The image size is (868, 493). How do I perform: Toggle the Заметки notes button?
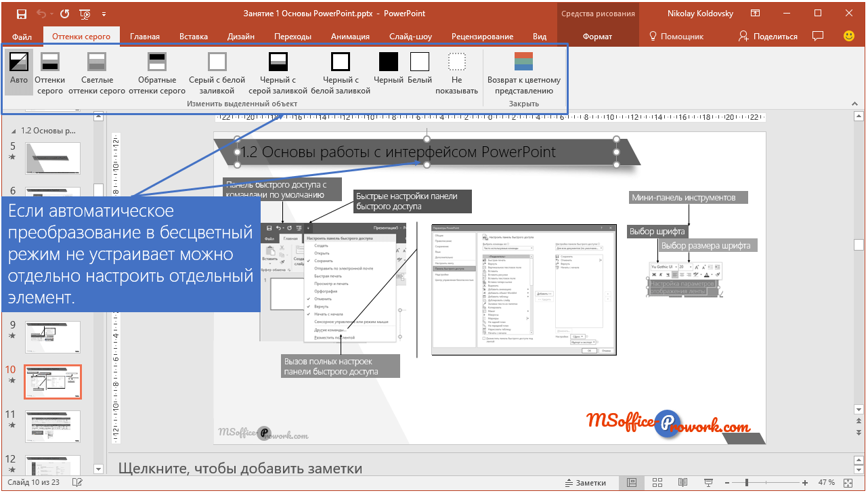[x=586, y=483]
